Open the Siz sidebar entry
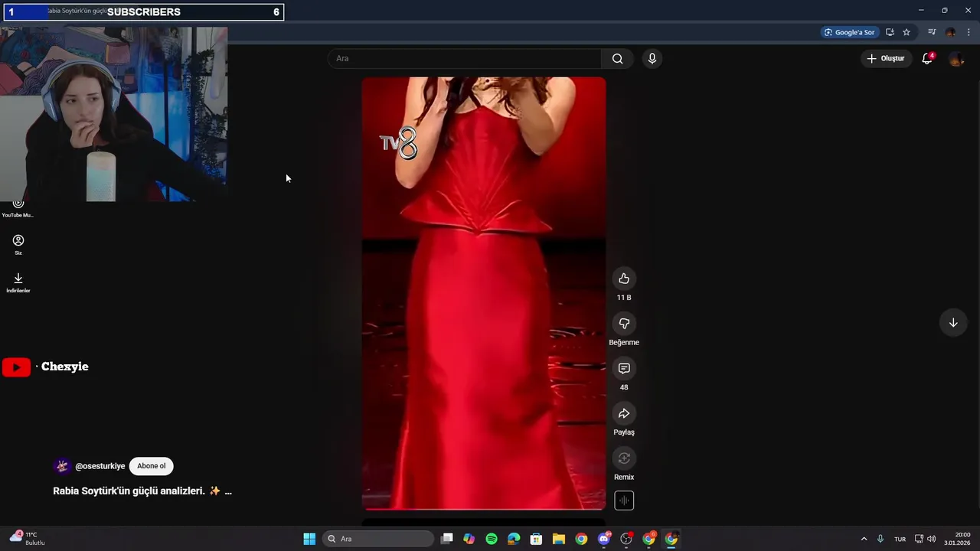The image size is (980, 551). coord(18,245)
